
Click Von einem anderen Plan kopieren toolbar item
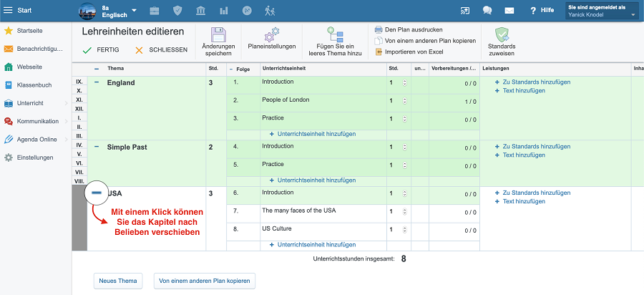[425, 41]
